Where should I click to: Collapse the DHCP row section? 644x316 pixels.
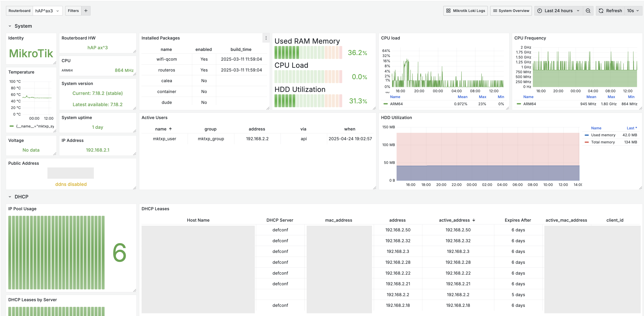tap(10, 197)
